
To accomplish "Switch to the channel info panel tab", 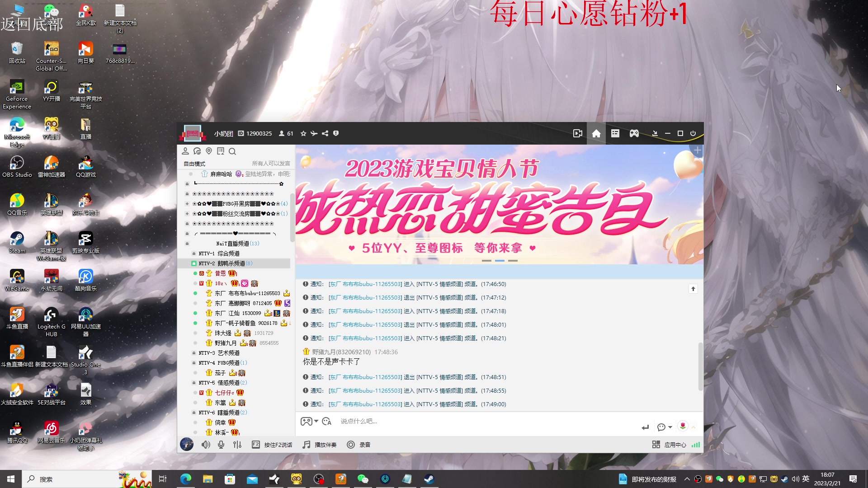I will [x=615, y=133].
